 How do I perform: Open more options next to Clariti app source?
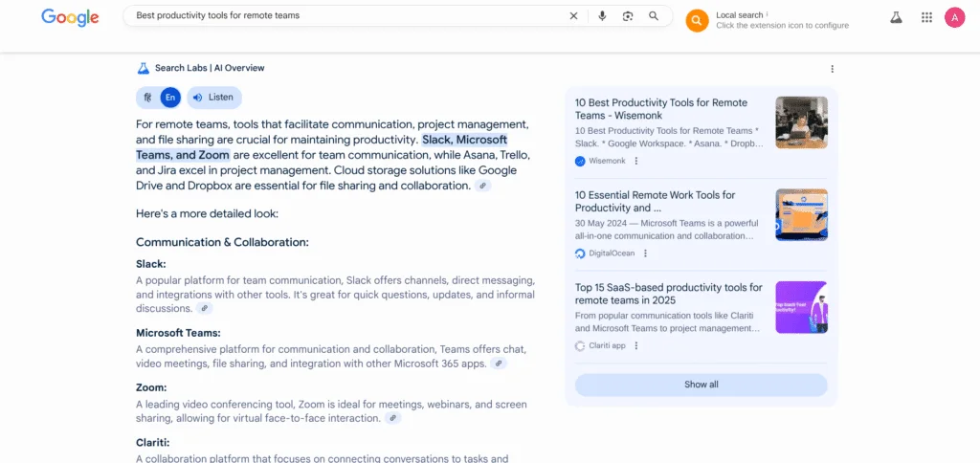click(635, 345)
